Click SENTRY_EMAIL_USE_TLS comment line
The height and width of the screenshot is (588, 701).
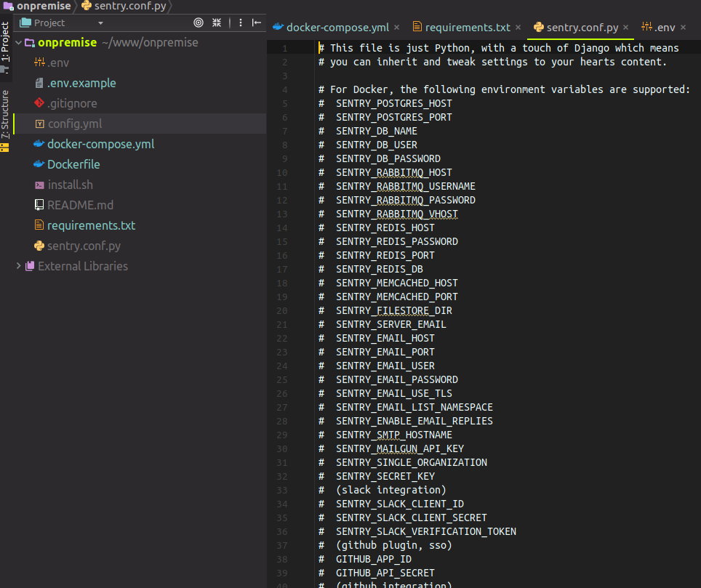pyautogui.click(x=385, y=394)
